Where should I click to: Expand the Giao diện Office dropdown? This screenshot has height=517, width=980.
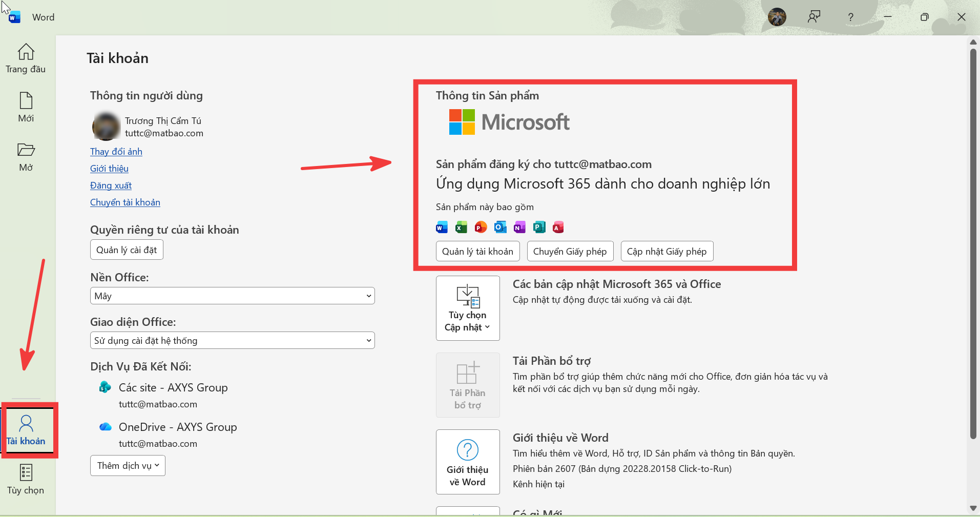click(233, 340)
